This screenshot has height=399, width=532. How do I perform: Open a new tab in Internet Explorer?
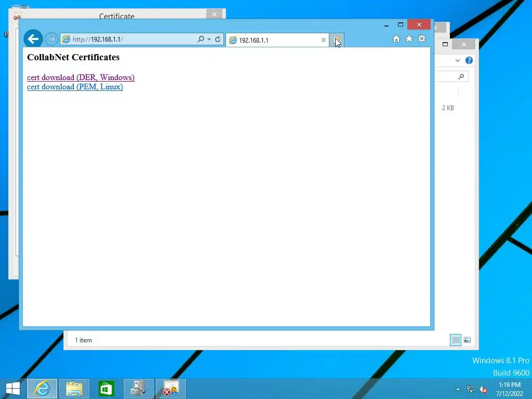(337, 40)
